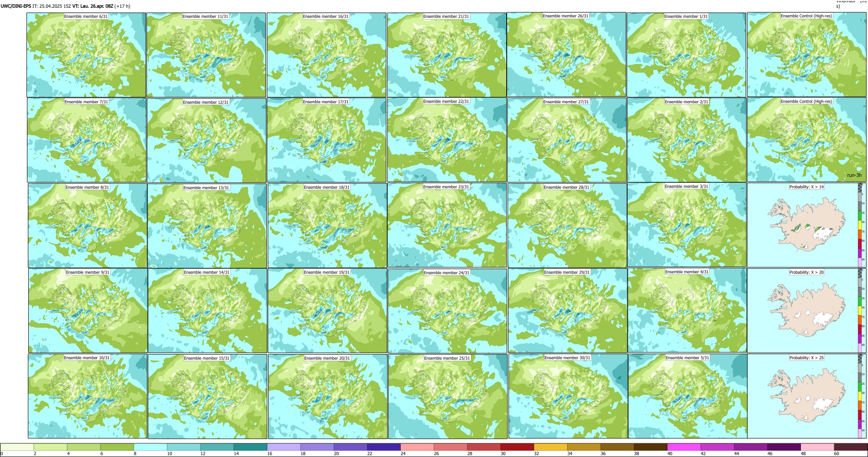View the Ensemble member 30/31 panel
Viewport: 868px width, 457px height.
pos(568,396)
